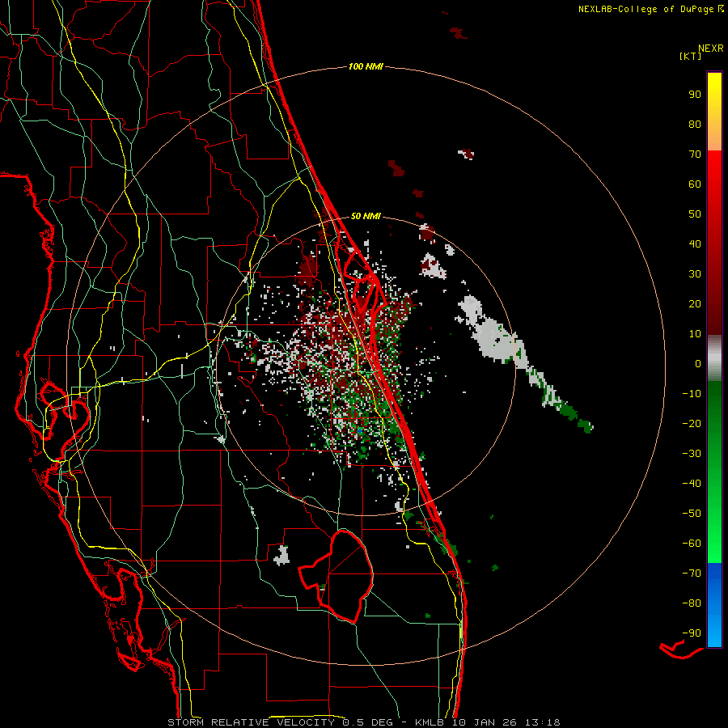Select the -30 knot scale label

coord(692,454)
